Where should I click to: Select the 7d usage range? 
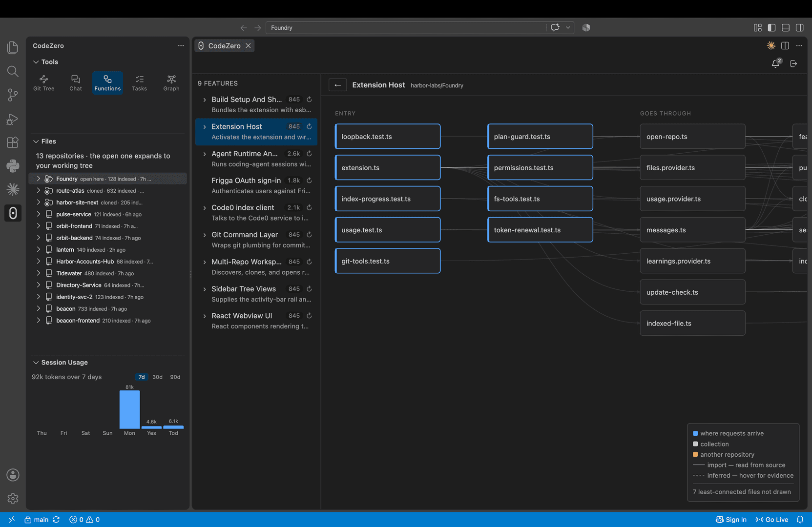[142, 377]
